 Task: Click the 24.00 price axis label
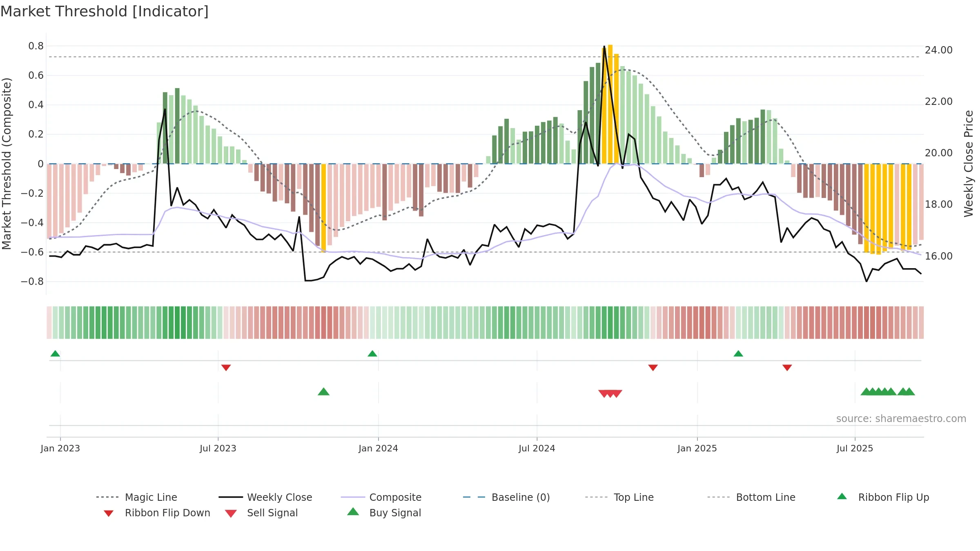coord(939,50)
